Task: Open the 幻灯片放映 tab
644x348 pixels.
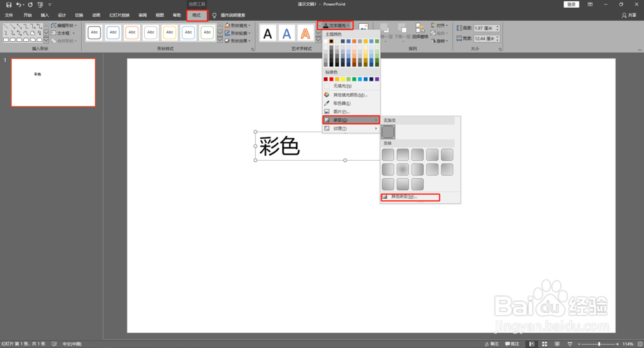Action: pyautogui.click(x=120, y=15)
